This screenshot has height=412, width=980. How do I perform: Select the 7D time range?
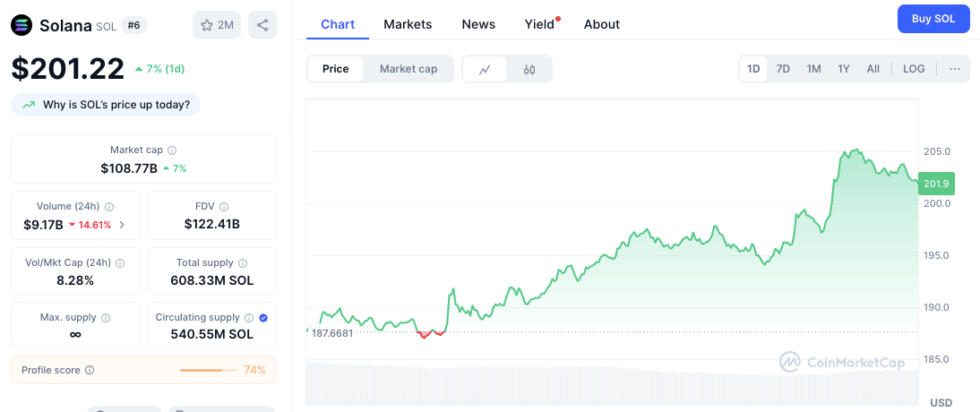(x=783, y=69)
